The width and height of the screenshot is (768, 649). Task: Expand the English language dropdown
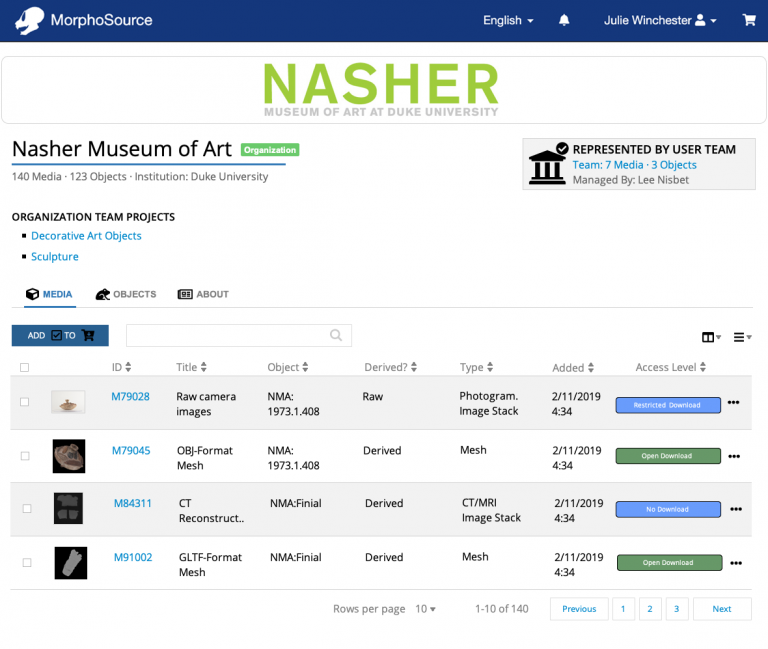click(508, 20)
